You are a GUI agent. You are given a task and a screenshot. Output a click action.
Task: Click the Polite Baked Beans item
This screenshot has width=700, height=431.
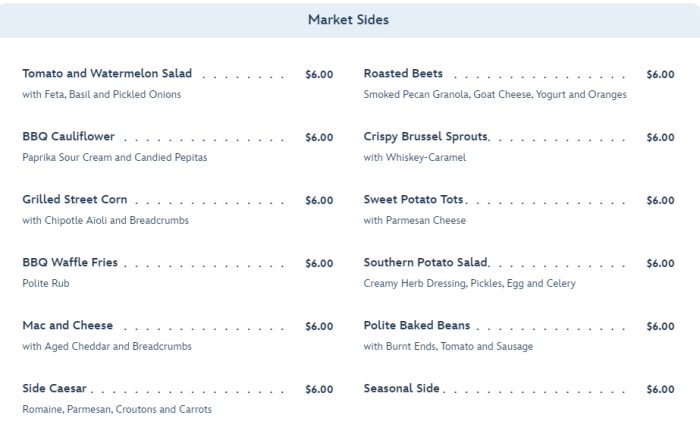(417, 326)
